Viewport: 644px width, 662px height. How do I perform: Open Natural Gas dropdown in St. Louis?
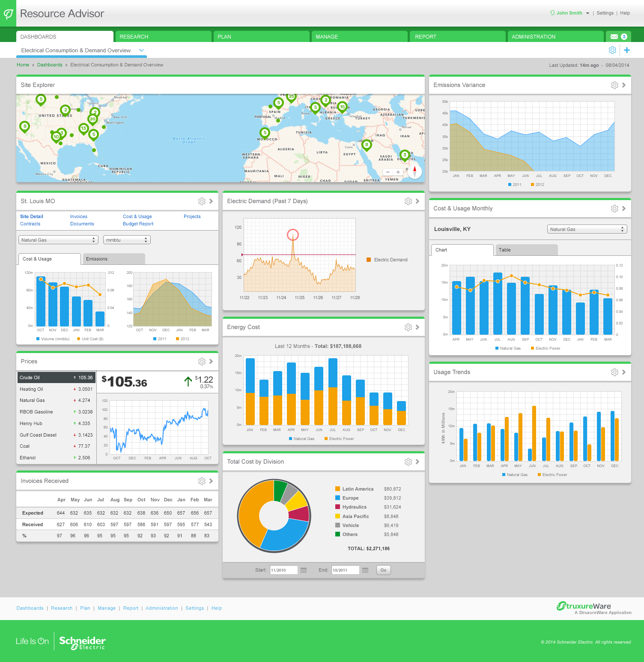[x=58, y=240]
